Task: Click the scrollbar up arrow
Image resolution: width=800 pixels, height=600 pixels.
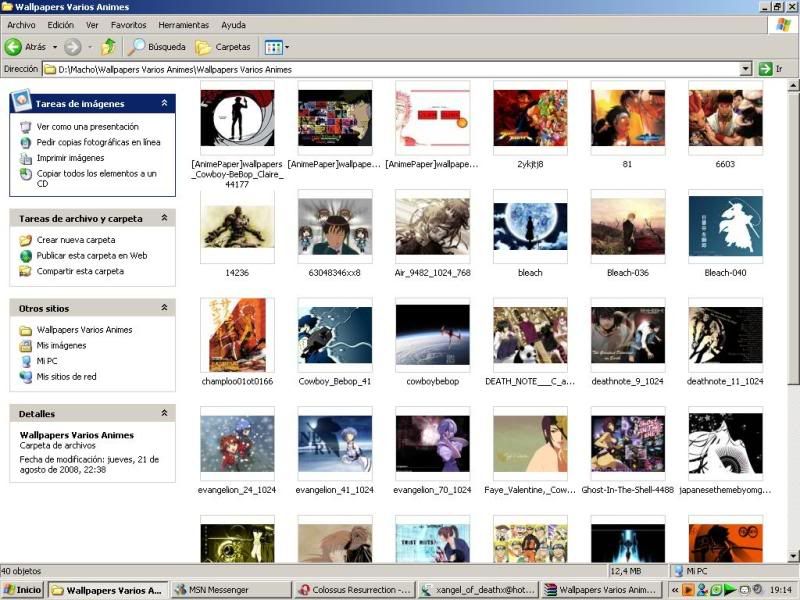Action: pos(793,85)
